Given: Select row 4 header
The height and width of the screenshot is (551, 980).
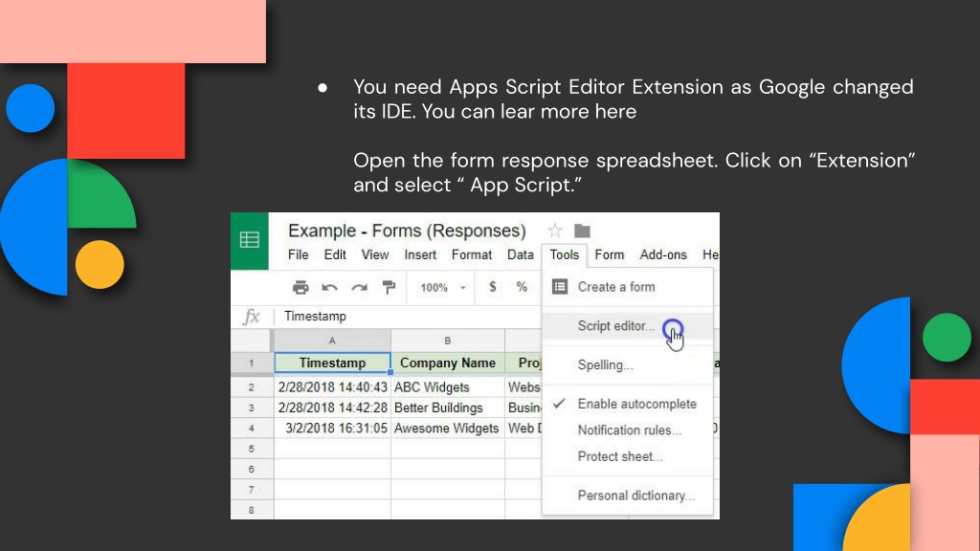Looking at the screenshot, I should (252, 429).
